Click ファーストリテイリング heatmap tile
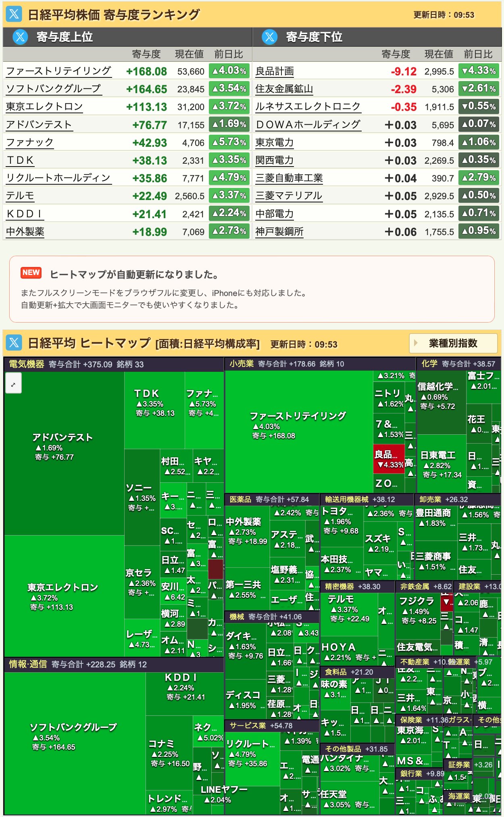504x817 pixels. [299, 431]
